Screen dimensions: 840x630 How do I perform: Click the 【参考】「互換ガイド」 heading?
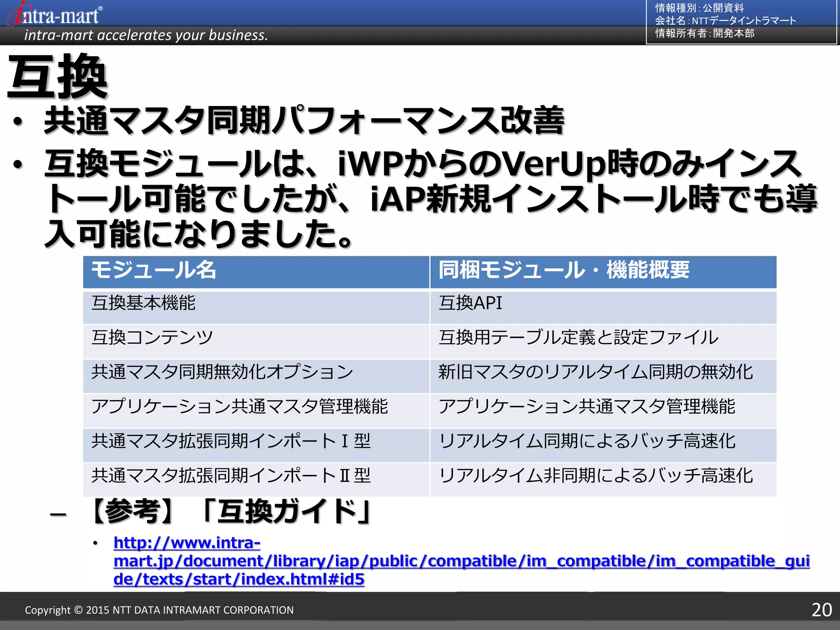(230, 512)
